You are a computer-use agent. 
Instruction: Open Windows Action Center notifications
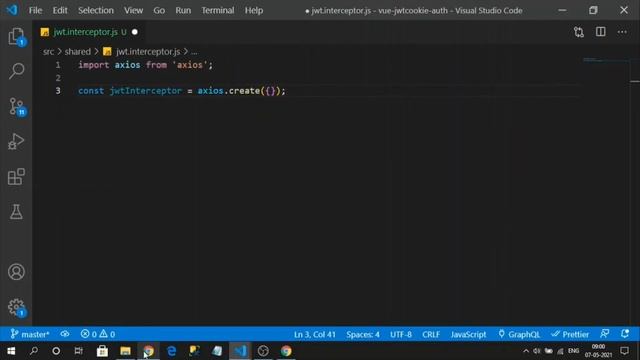click(624, 351)
